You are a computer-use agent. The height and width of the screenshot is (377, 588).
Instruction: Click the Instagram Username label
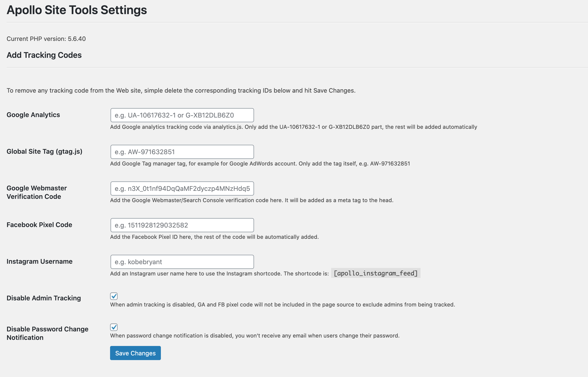click(x=40, y=261)
